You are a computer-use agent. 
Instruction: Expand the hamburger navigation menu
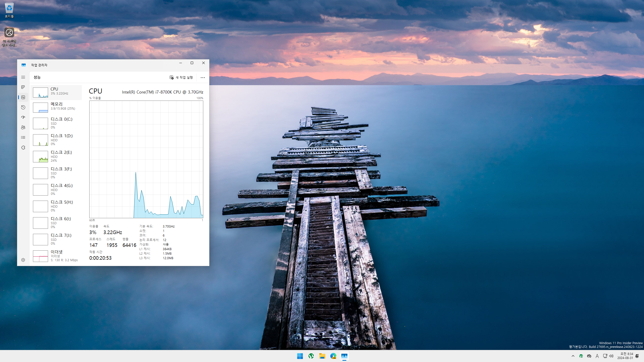23,77
